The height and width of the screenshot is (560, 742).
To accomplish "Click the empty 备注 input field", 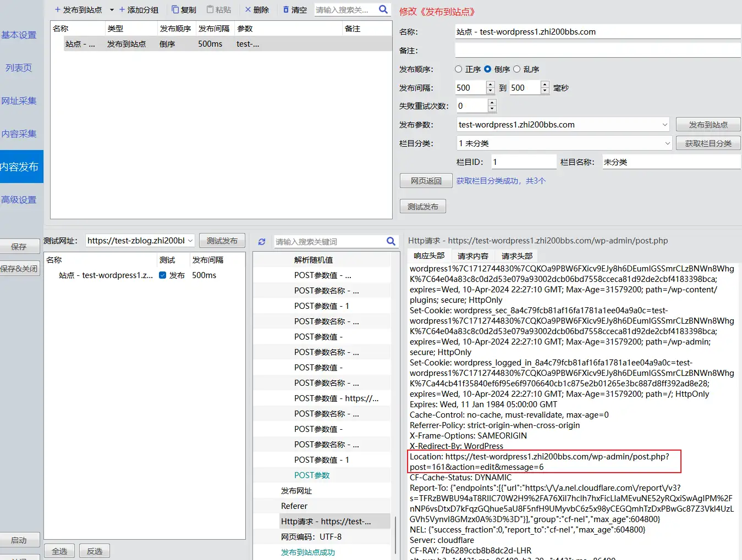I will click(598, 51).
